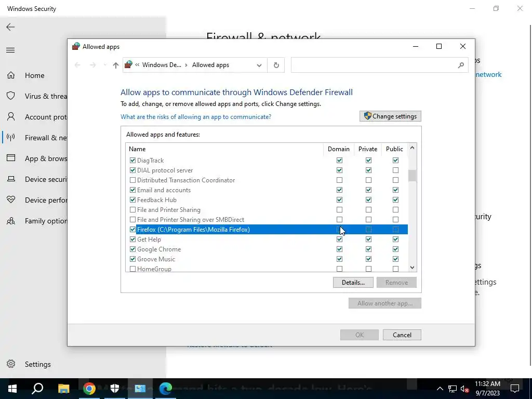Click the back arrow in Windows Security
Screen dimensions: 532x399
pos(10,27)
